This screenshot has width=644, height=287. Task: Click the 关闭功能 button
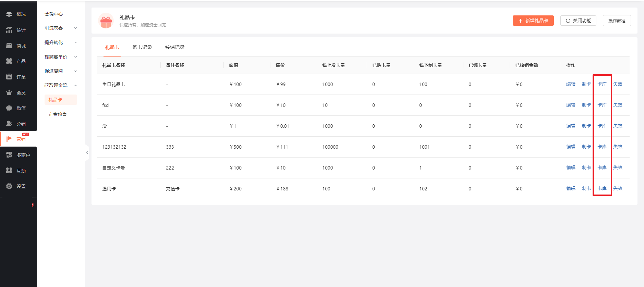coord(578,21)
